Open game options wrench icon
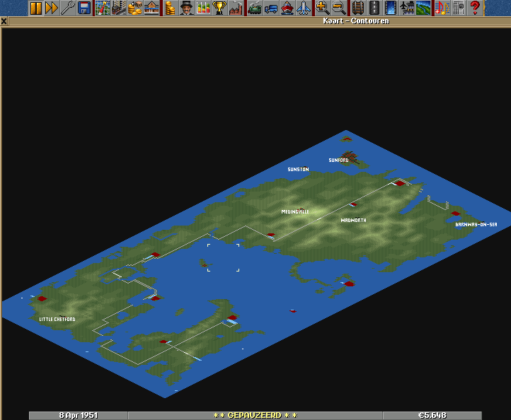This screenshot has height=420, width=511. [68, 8]
